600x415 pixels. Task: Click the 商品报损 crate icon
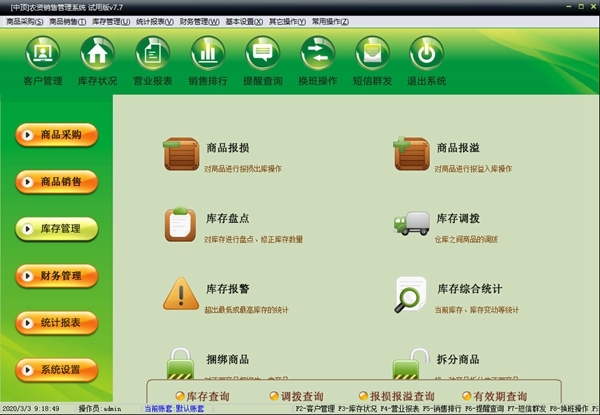(x=181, y=154)
